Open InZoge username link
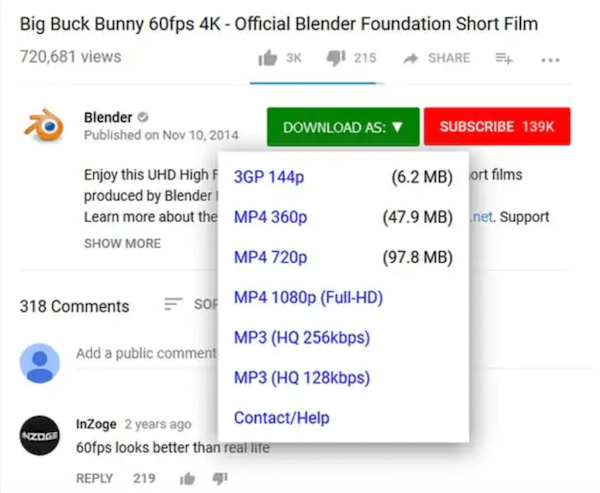This screenshot has width=600, height=493. click(96, 424)
